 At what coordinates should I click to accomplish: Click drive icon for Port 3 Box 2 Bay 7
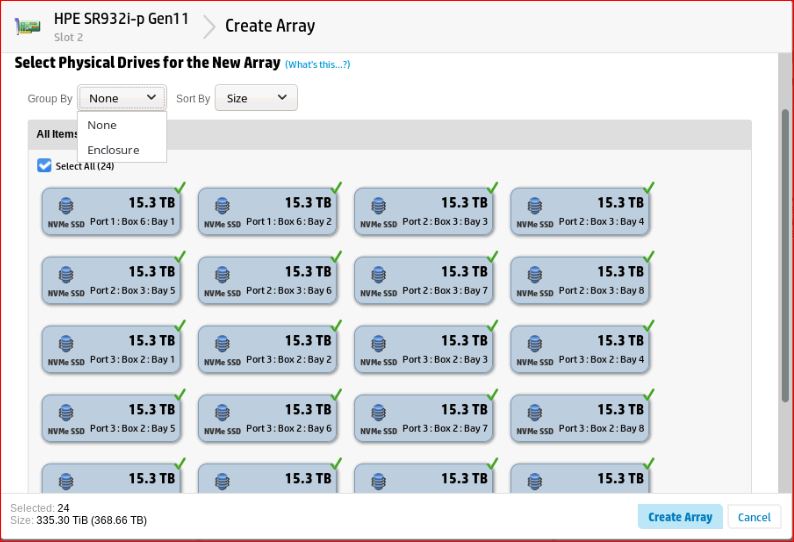[x=378, y=414]
